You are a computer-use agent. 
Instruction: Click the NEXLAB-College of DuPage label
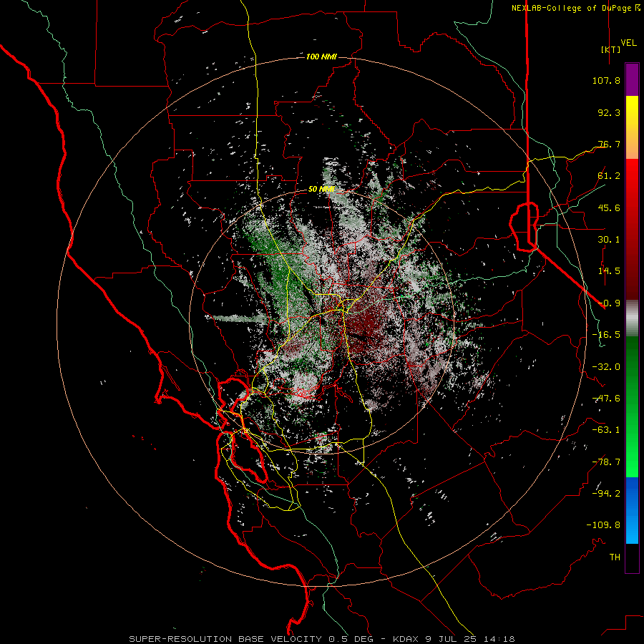click(x=575, y=8)
